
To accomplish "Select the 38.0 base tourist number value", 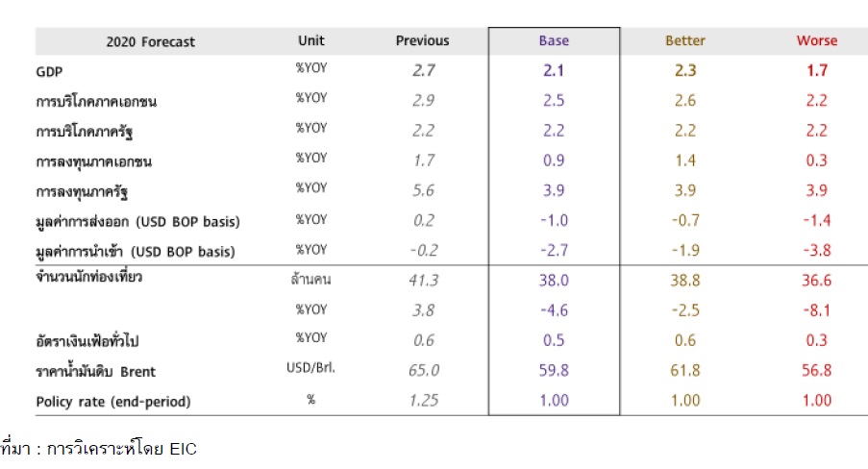I will pos(554,281).
